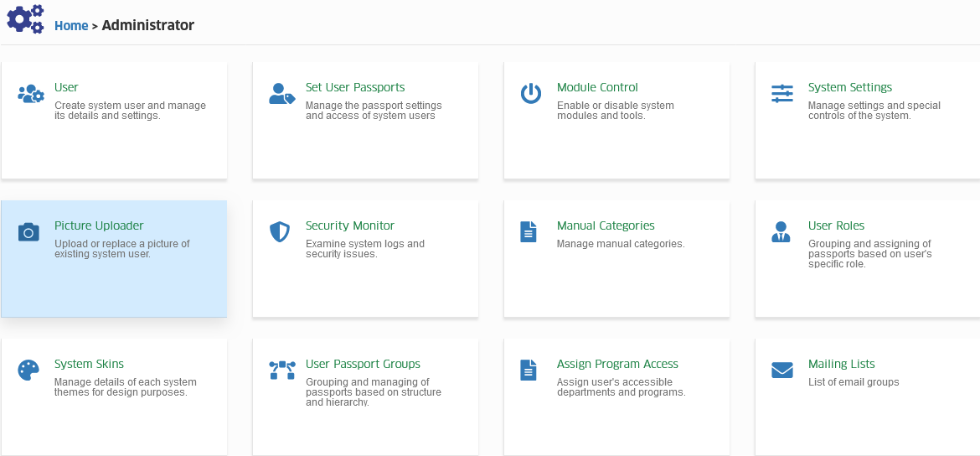
Task: Click text 'Grouping and assigning of'
Action: (x=869, y=244)
